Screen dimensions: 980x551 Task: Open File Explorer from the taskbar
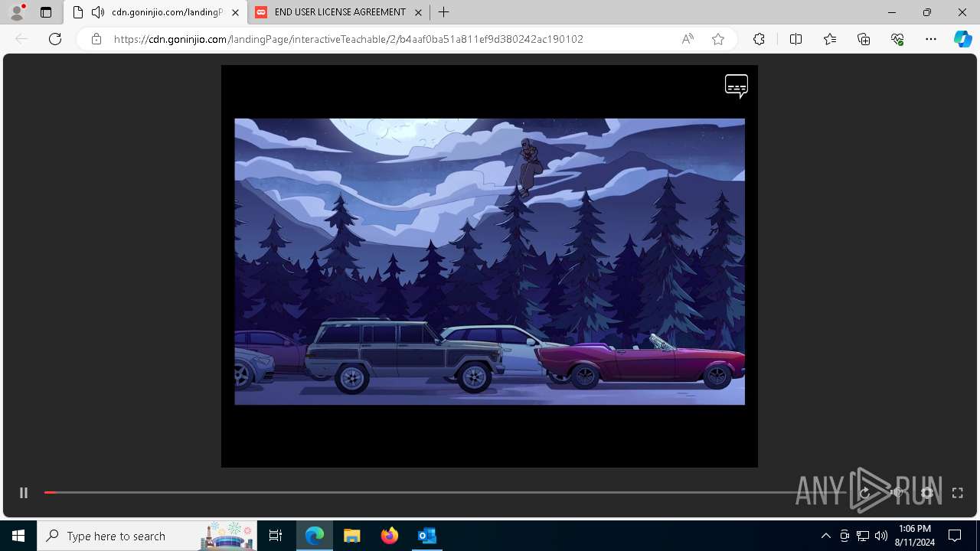pos(351,536)
